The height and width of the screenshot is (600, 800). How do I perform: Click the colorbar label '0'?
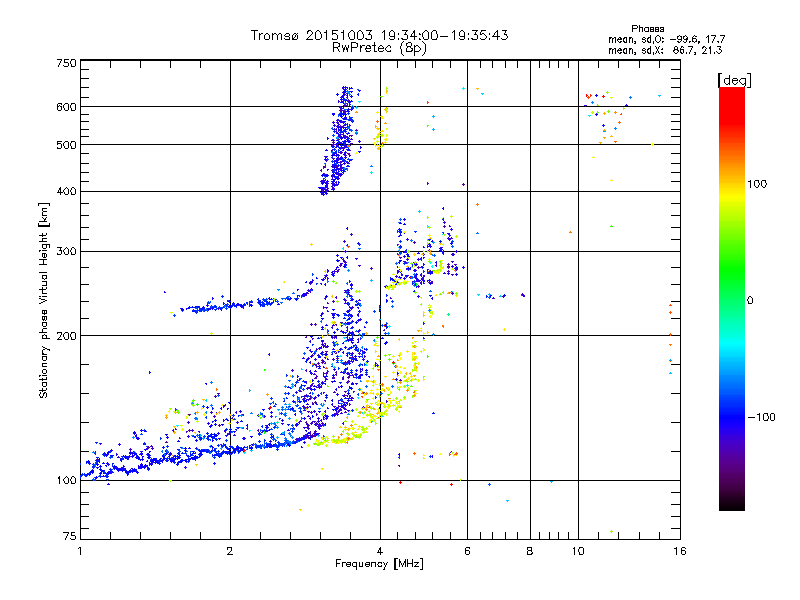click(750, 301)
